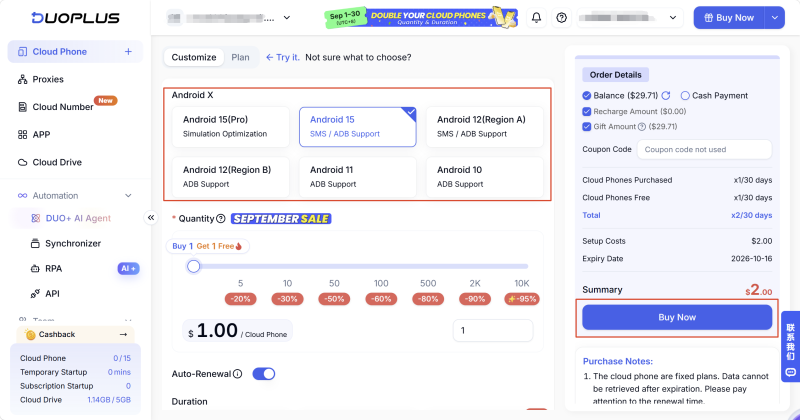Click the Cashback coin icon
The height and width of the screenshot is (420, 800).
point(31,334)
